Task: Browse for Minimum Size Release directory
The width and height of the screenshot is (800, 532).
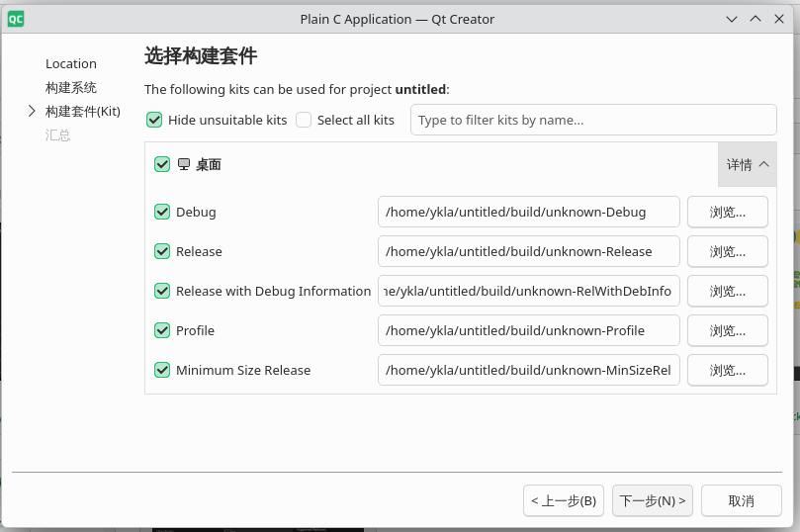Action: tap(728, 370)
